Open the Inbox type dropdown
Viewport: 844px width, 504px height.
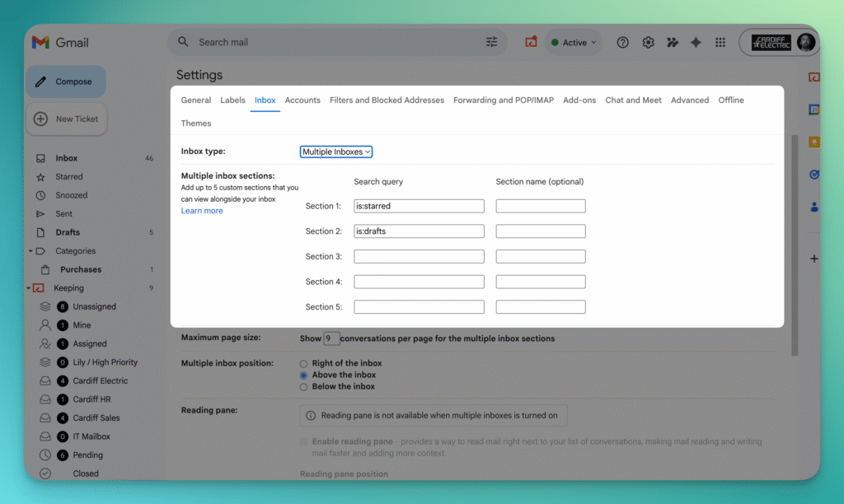336,152
